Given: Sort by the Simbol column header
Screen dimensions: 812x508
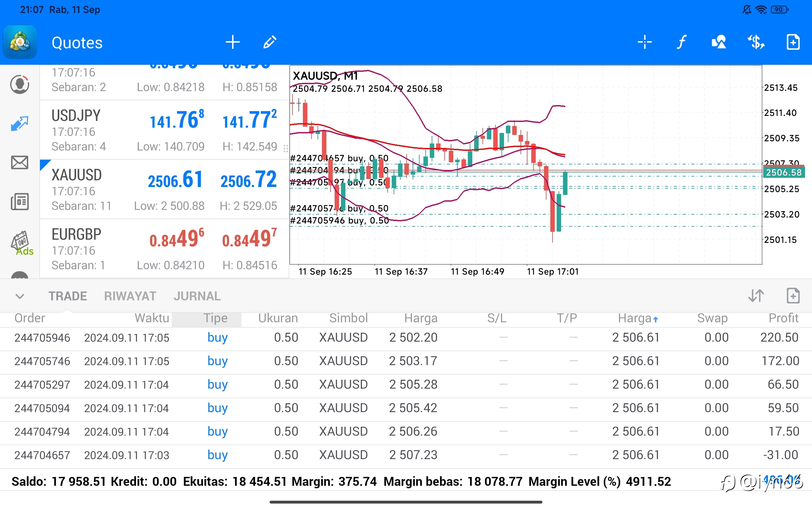Looking at the screenshot, I should coord(349,318).
